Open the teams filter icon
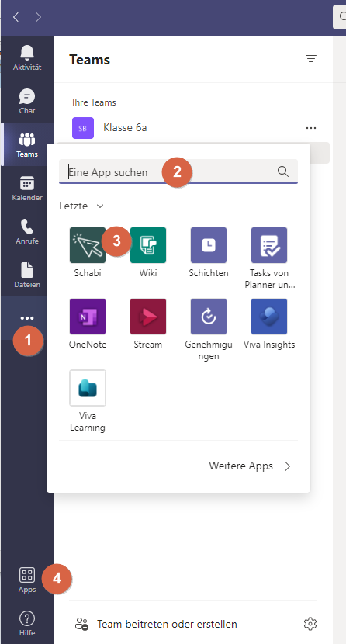The width and height of the screenshot is (346, 644). (311, 59)
